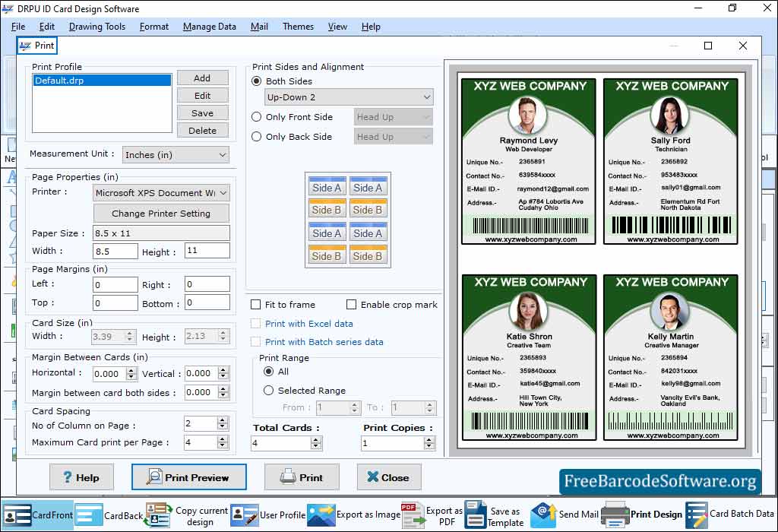Select the Only Front Side option
The height and width of the screenshot is (532, 778).
(x=257, y=116)
